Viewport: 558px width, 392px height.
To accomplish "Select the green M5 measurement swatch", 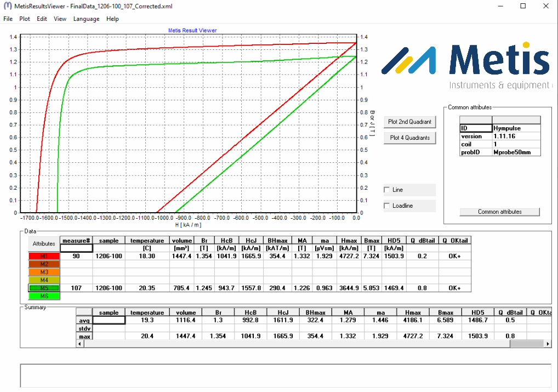I will [44, 288].
